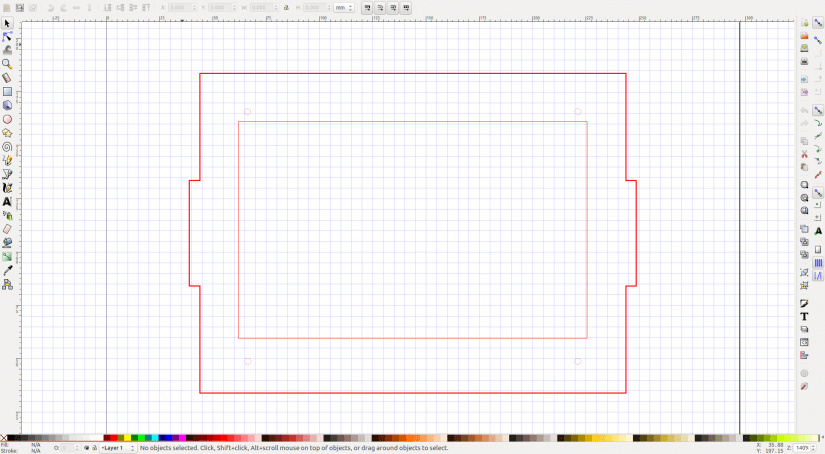Toggle snap to text baseline 'A' button
This screenshot has width=825, height=454.
[x=818, y=231]
